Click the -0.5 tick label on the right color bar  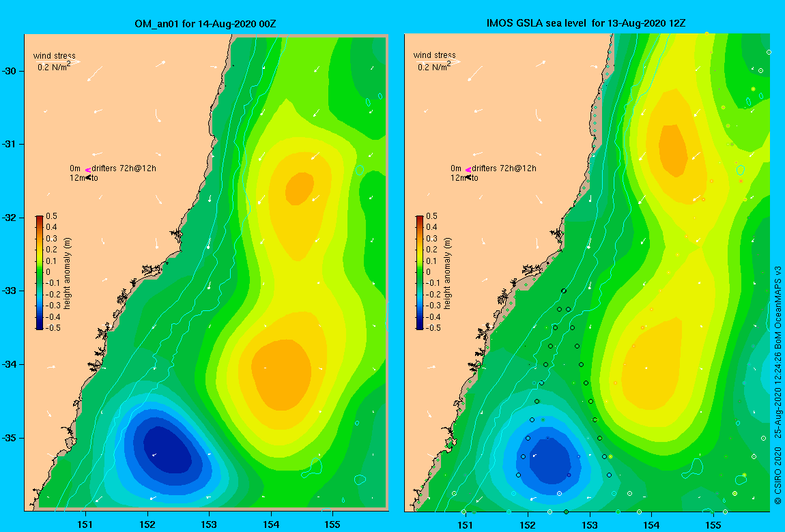point(432,328)
